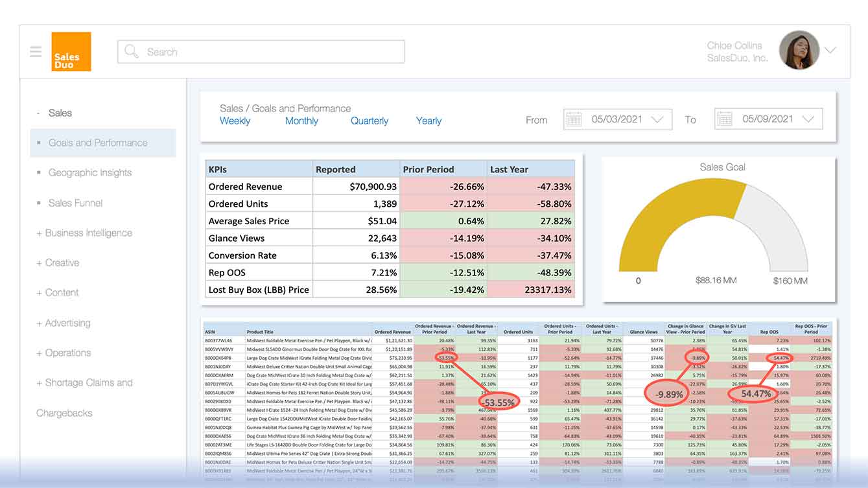
Task: Switch to the Weekly view
Action: pyautogui.click(x=235, y=121)
